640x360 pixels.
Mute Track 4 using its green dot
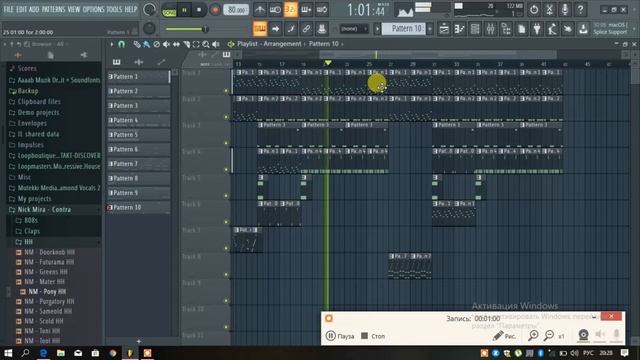pyautogui.click(x=226, y=169)
